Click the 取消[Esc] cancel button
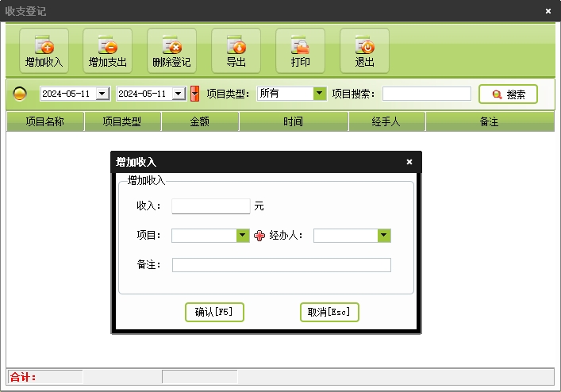The height and width of the screenshot is (392, 561). (329, 312)
